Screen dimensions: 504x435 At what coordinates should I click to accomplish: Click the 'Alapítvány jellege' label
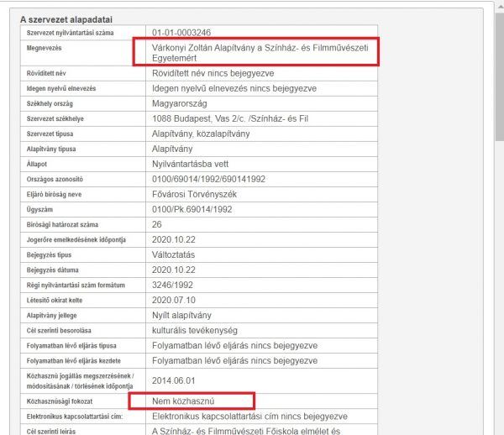(x=52, y=316)
